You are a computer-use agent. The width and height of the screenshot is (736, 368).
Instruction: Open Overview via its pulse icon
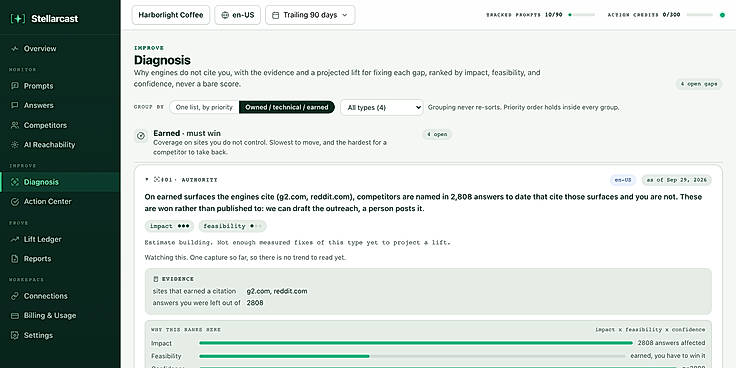pyautogui.click(x=15, y=49)
